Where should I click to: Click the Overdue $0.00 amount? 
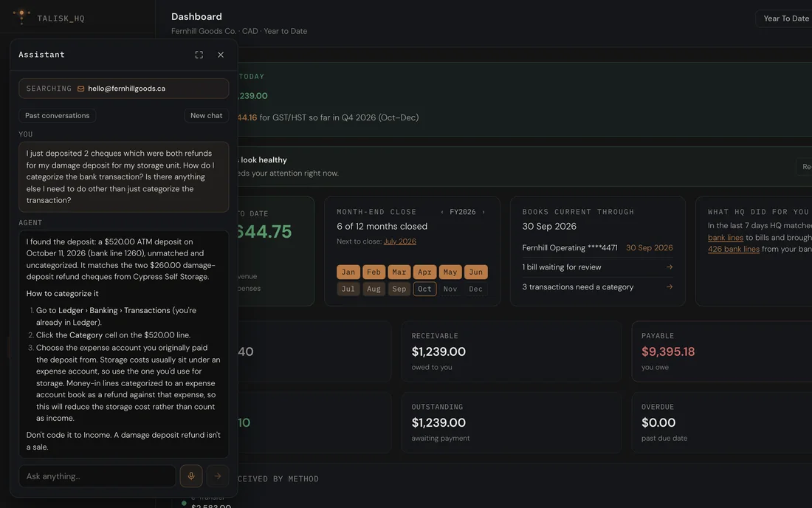(x=658, y=422)
